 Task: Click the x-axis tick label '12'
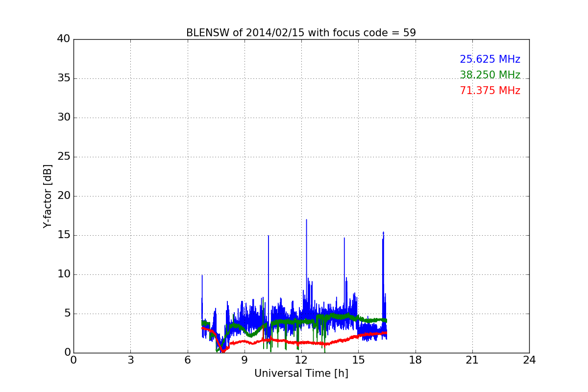[x=301, y=360]
